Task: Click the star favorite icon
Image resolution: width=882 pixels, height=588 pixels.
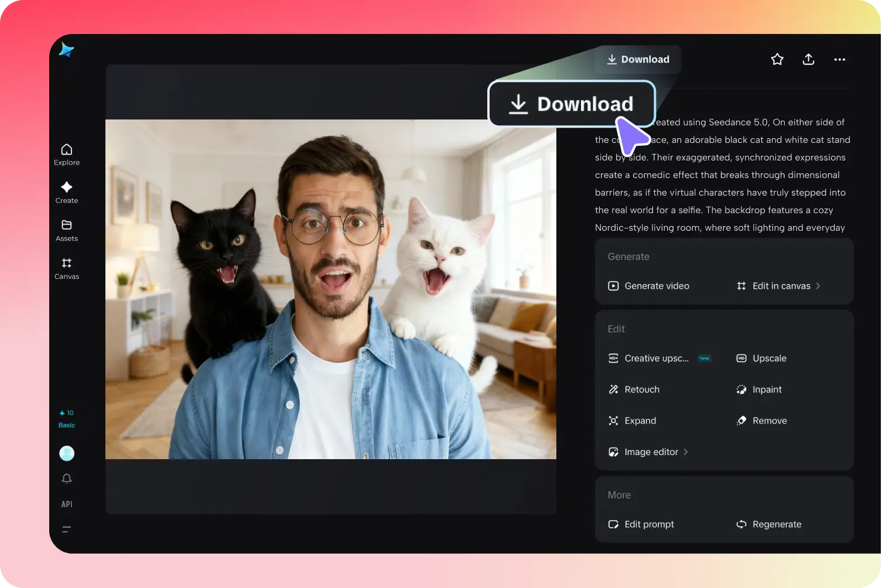Action: coord(777,59)
